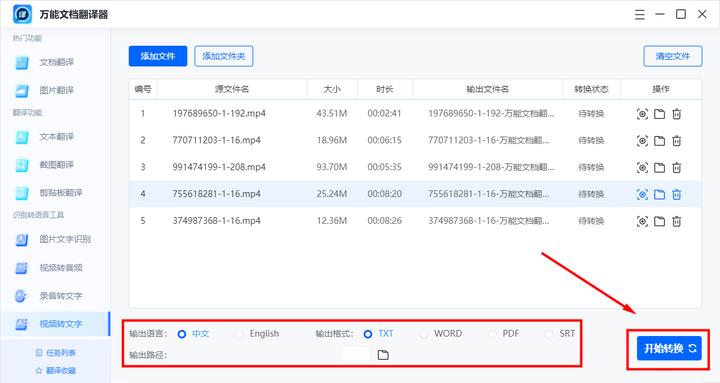Click the 开始转换 button

point(669,348)
